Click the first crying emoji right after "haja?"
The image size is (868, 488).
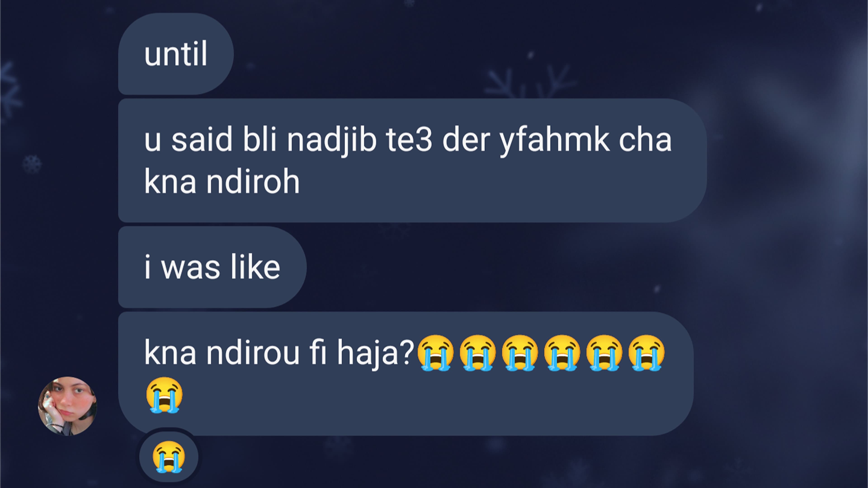click(x=435, y=353)
